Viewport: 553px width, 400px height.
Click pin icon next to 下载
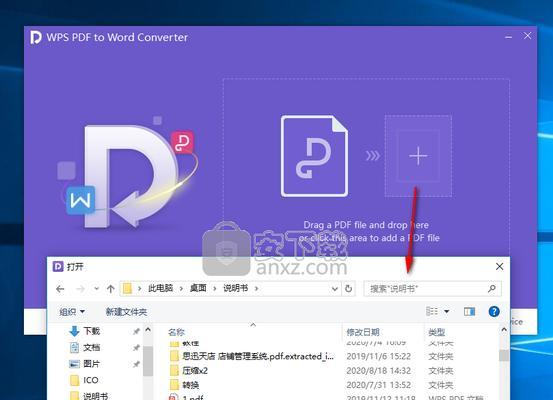pos(136,331)
